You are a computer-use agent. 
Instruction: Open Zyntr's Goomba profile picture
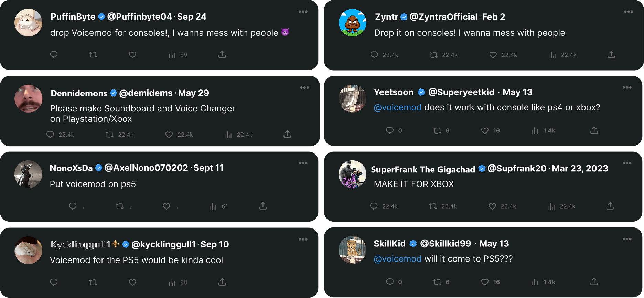(x=353, y=23)
